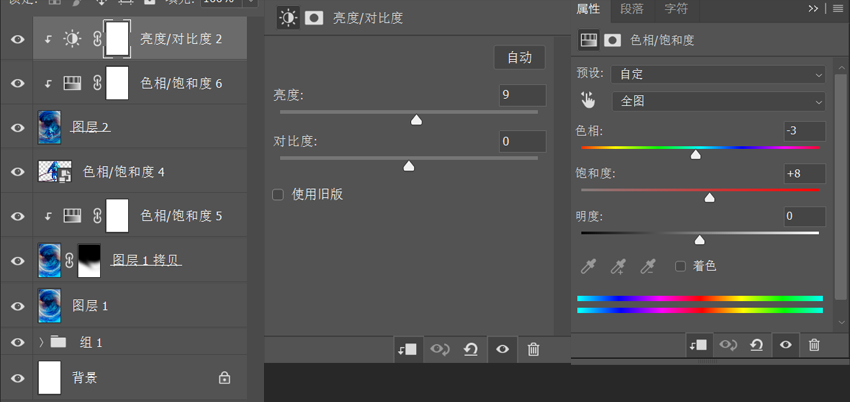Click the 对比度 value field showing 0

coord(523,141)
